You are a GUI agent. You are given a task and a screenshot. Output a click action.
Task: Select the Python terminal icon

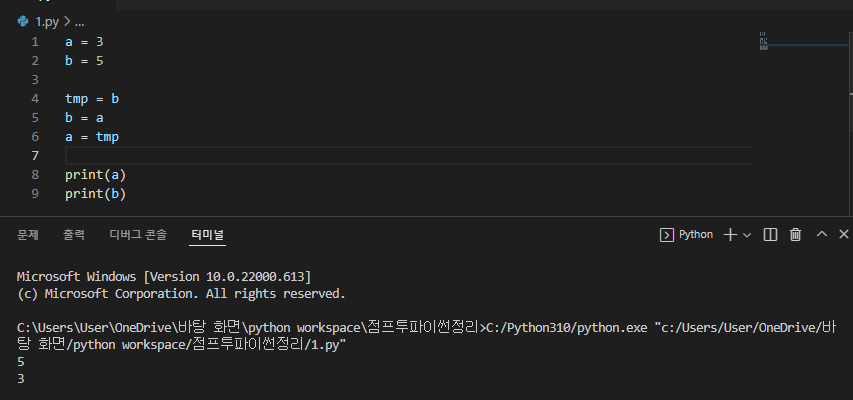click(666, 235)
